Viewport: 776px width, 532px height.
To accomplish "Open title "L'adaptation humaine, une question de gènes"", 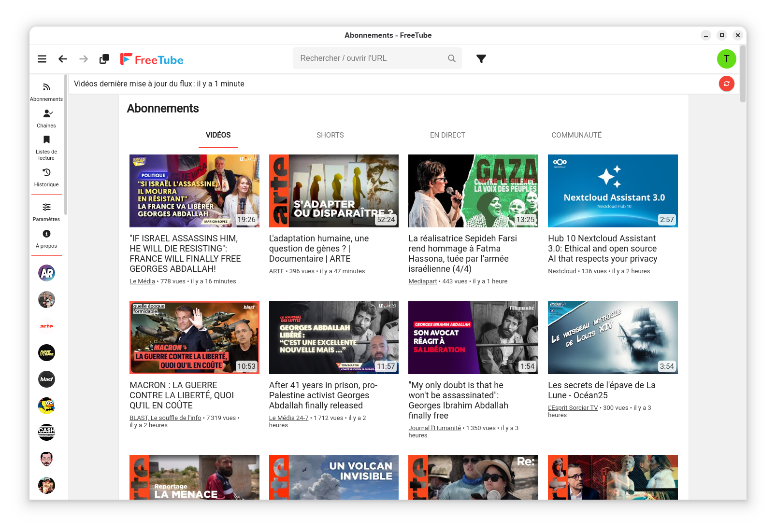I will point(319,249).
